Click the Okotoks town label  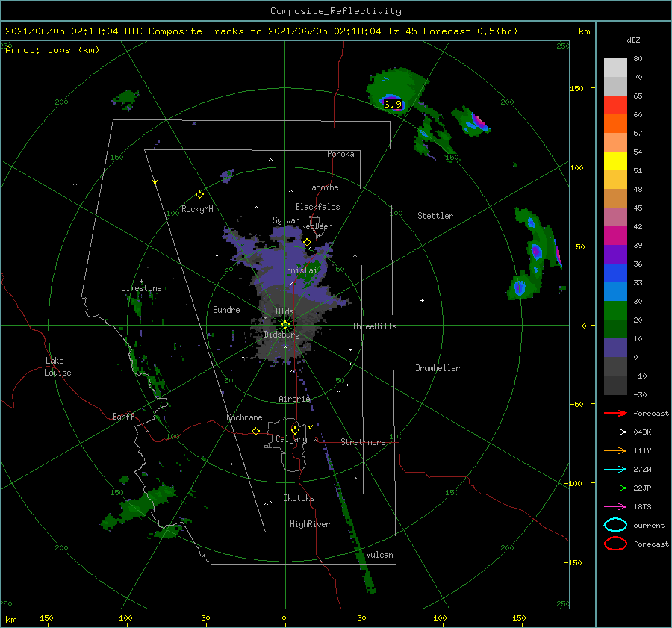pos(299,498)
